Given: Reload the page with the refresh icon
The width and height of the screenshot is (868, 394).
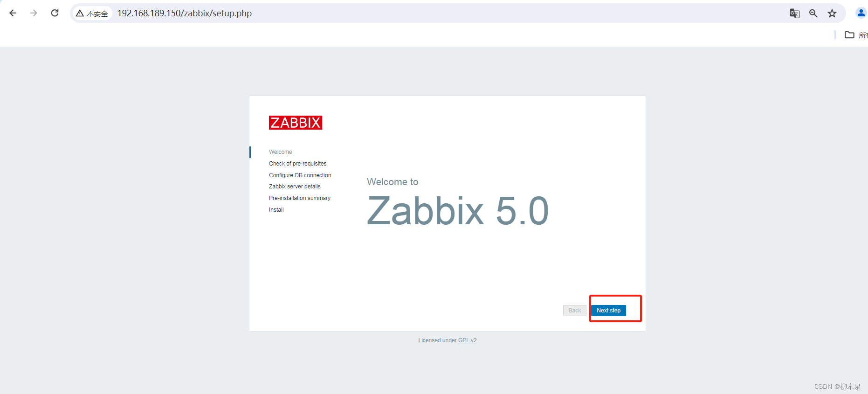Looking at the screenshot, I should coord(55,13).
